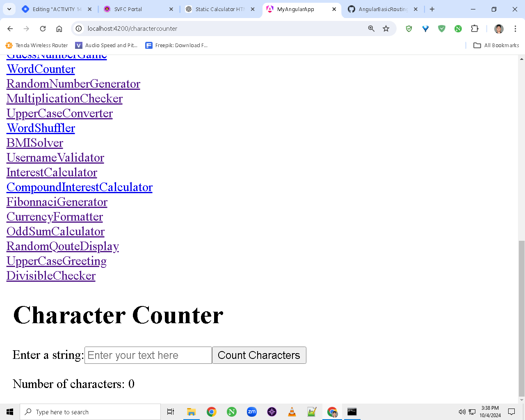The height and width of the screenshot is (420, 525).
Task: Open the Chrome three-dot menu
Action: 515,29
